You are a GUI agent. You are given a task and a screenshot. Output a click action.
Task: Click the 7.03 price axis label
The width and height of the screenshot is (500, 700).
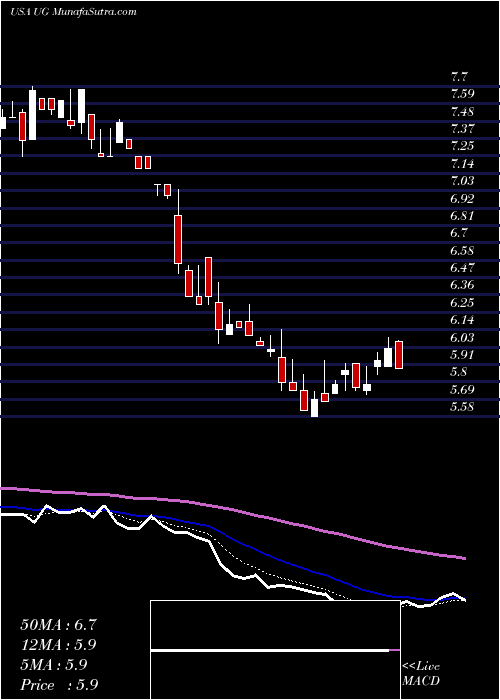click(x=462, y=181)
